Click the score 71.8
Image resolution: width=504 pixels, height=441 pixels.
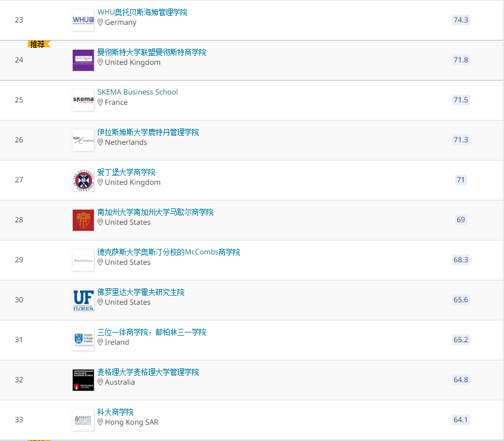point(460,60)
